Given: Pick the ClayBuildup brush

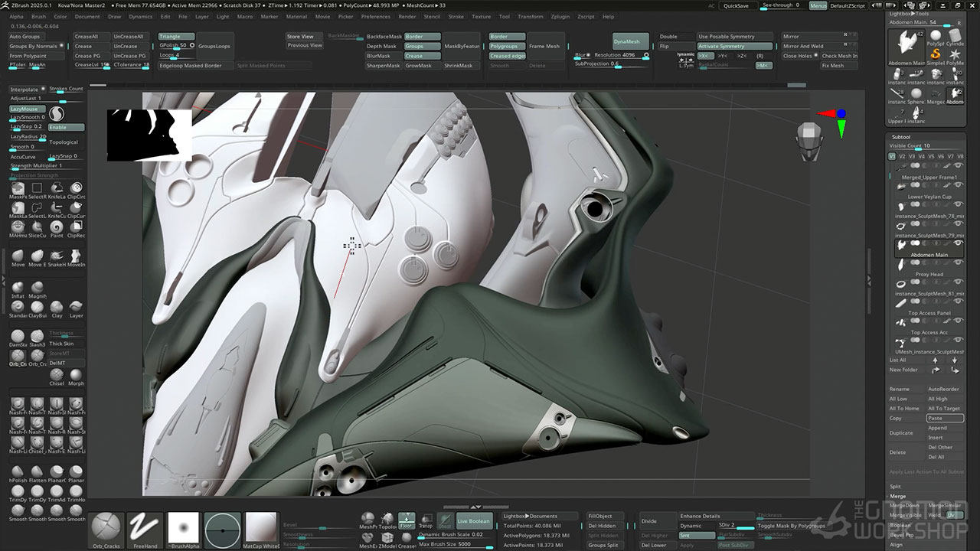Looking at the screenshot, I should tap(38, 308).
